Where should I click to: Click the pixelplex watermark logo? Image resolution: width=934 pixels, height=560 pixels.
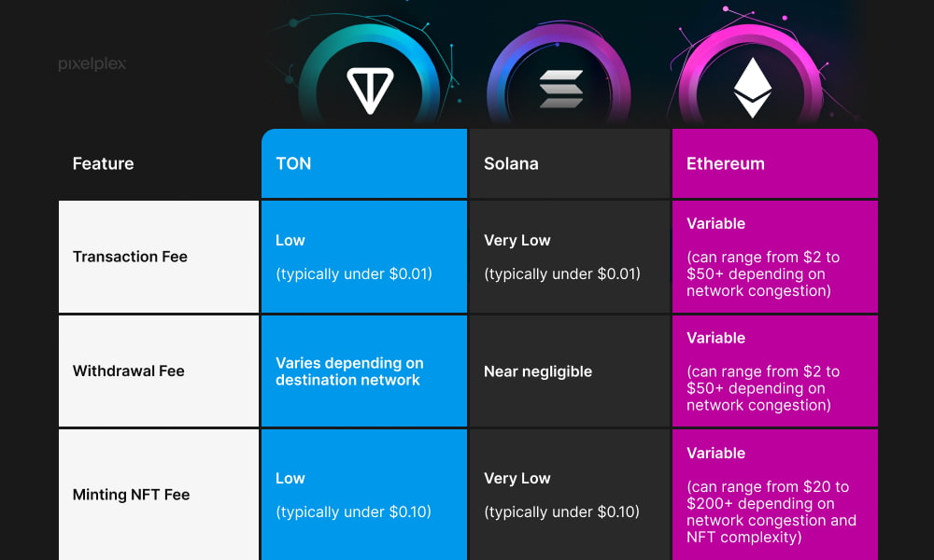pos(92,63)
